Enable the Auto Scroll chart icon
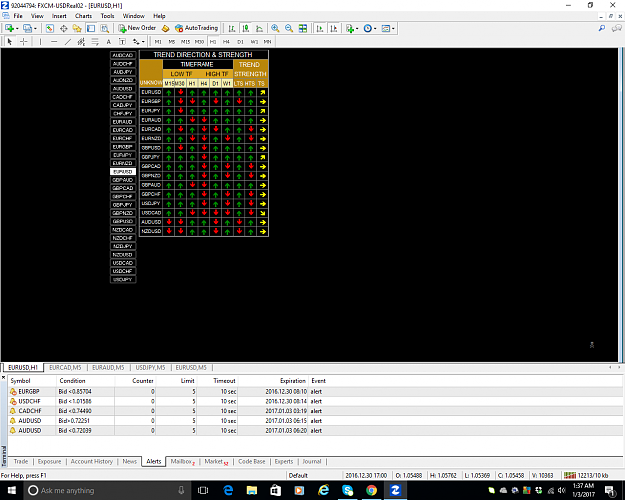 point(320,28)
